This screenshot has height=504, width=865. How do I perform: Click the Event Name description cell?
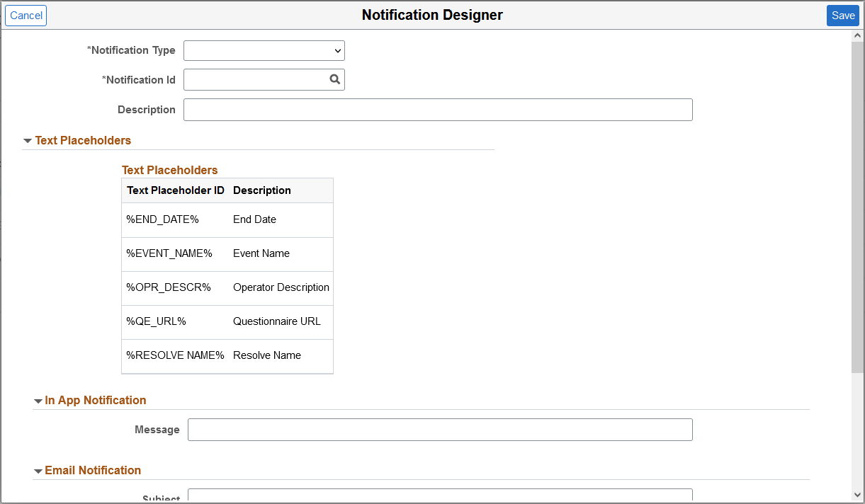pyautogui.click(x=261, y=253)
